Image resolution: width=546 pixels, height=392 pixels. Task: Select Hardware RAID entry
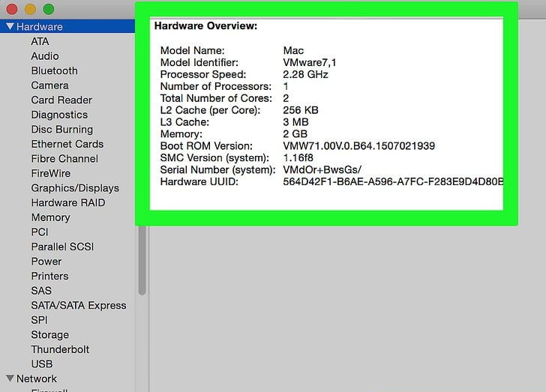pyautogui.click(x=68, y=202)
